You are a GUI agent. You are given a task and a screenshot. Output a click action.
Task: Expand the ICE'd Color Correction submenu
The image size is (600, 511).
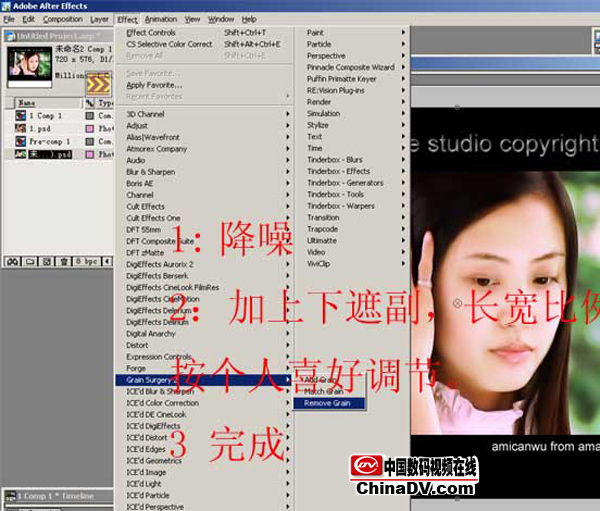click(x=204, y=403)
